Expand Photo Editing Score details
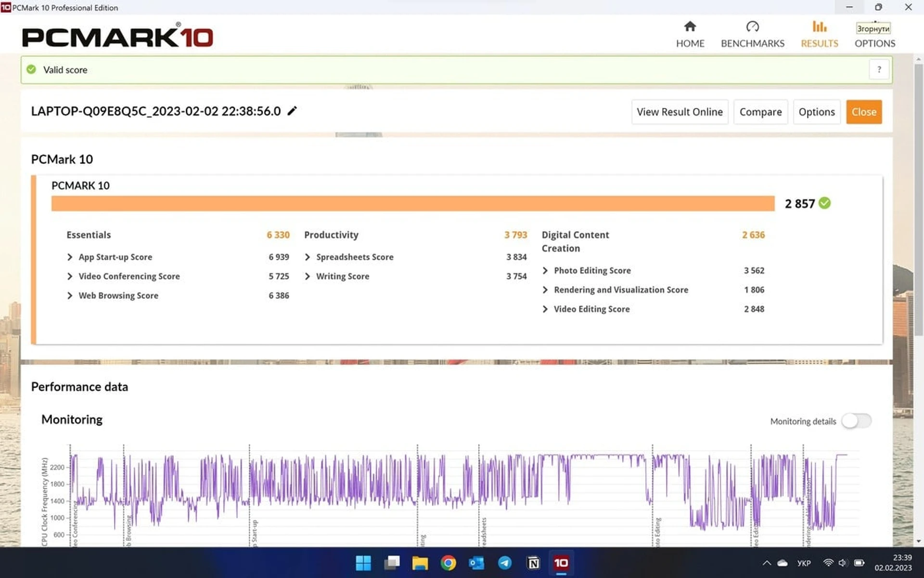924x578 pixels. [x=545, y=270]
